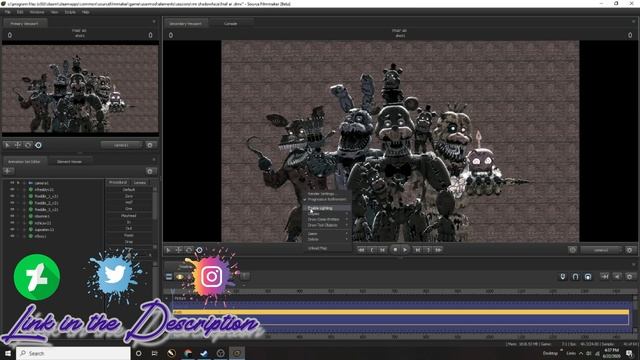Toggle visibility eye for freddle_1_v2 1
Image resolution: width=640 pixels, height=360 pixels.
pyautogui.click(x=12, y=196)
